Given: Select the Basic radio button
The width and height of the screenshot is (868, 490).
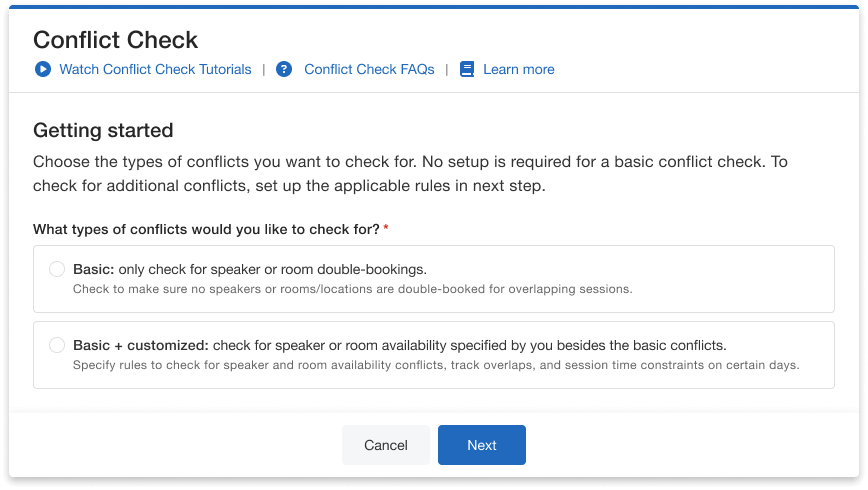Looking at the screenshot, I should pyautogui.click(x=57, y=269).
